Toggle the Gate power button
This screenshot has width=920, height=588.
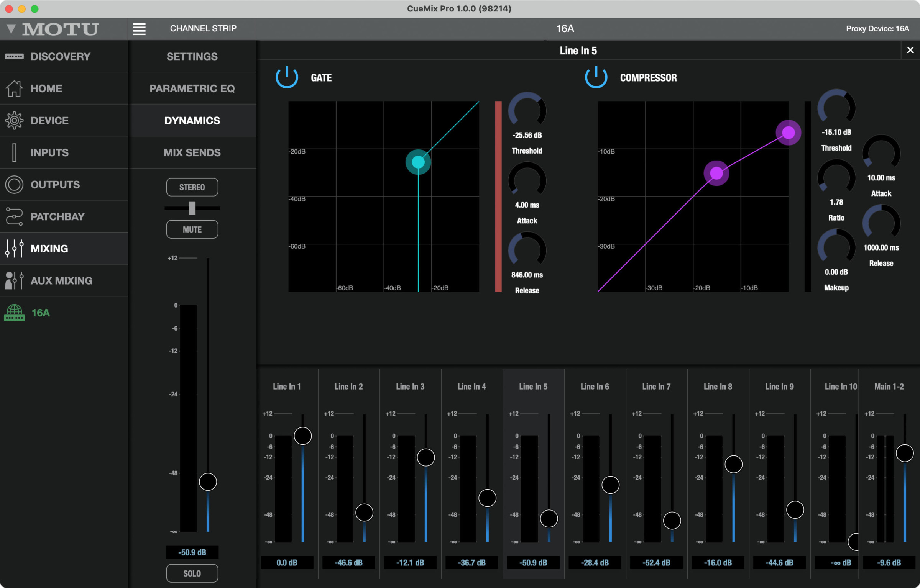pos(286,77)
